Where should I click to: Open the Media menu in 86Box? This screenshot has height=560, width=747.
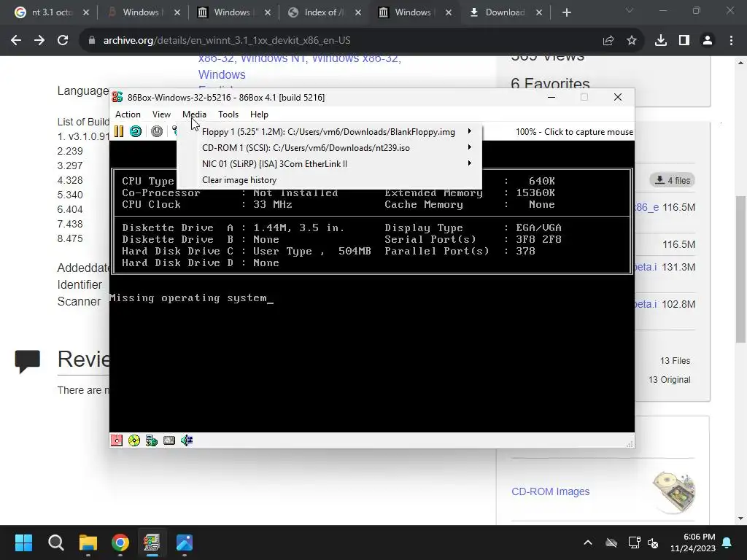pos(194,114)
